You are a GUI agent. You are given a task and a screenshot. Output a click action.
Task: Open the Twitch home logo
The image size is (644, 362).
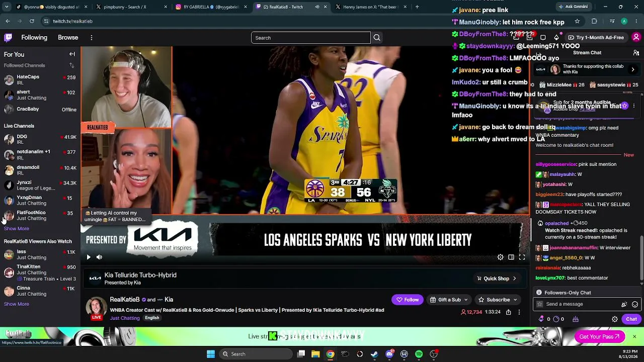click(9, 38)
